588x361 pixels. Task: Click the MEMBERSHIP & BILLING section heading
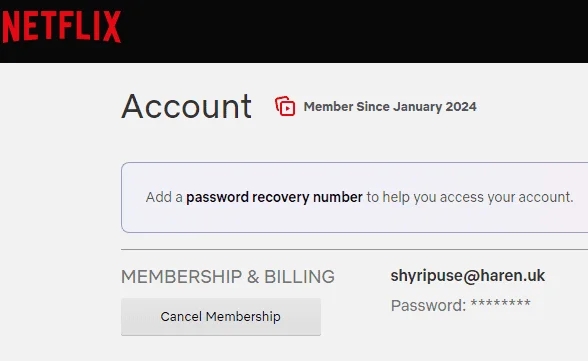tap(228, 277)
